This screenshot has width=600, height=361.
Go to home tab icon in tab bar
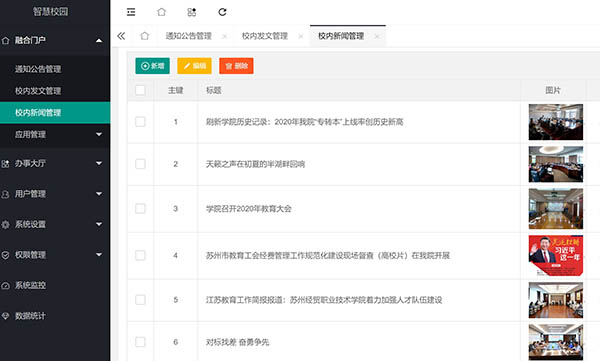click(145, 36)
